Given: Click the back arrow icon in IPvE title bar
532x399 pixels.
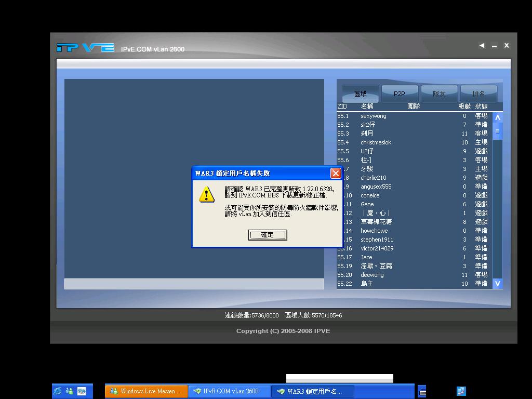Looking at the screenshot, I should [x=482, y=46].
